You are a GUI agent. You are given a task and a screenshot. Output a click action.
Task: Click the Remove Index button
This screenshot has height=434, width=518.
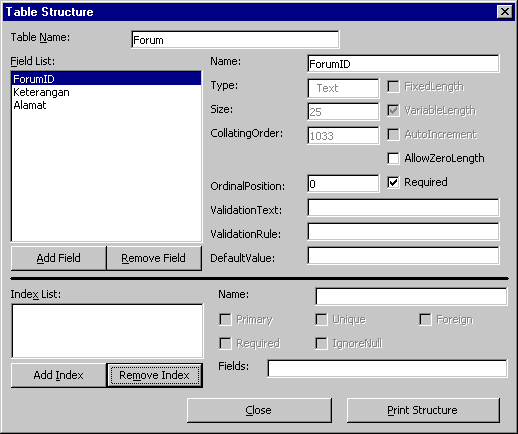click(x=154, y=375)
